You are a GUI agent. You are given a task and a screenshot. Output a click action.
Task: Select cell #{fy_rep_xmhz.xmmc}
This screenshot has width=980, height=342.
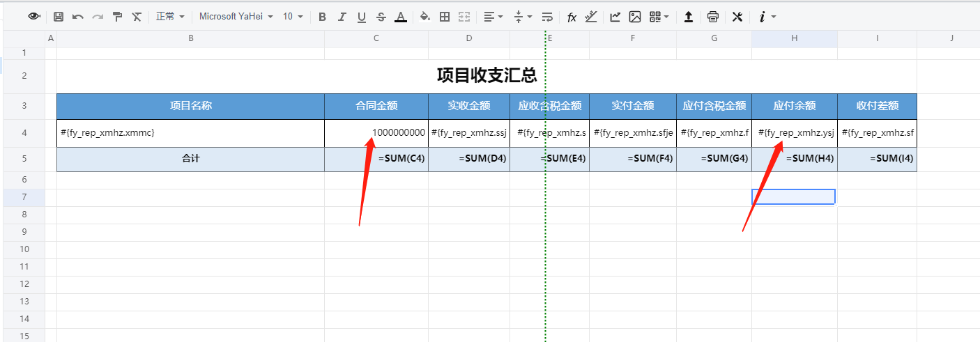point(190,133)
